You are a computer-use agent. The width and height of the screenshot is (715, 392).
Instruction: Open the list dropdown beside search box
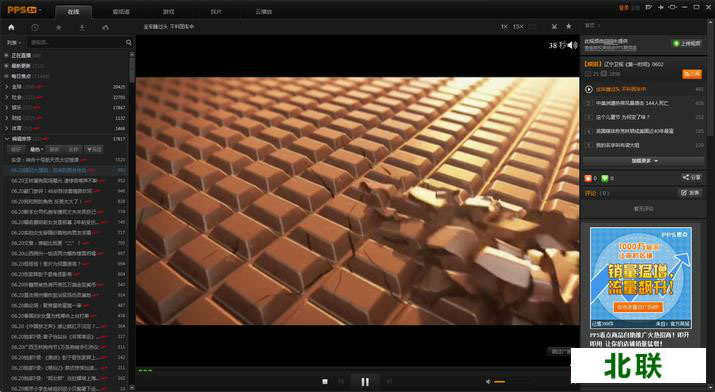click(14, 42)
